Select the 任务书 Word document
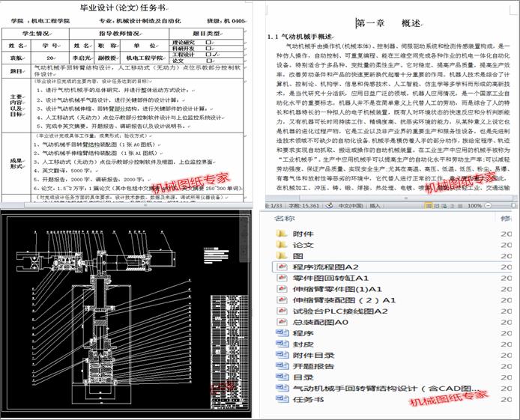 coord(300,399)
